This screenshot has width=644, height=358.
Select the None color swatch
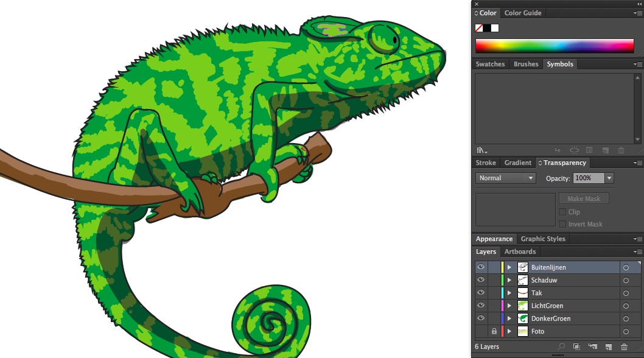click(x=479, y=28)
